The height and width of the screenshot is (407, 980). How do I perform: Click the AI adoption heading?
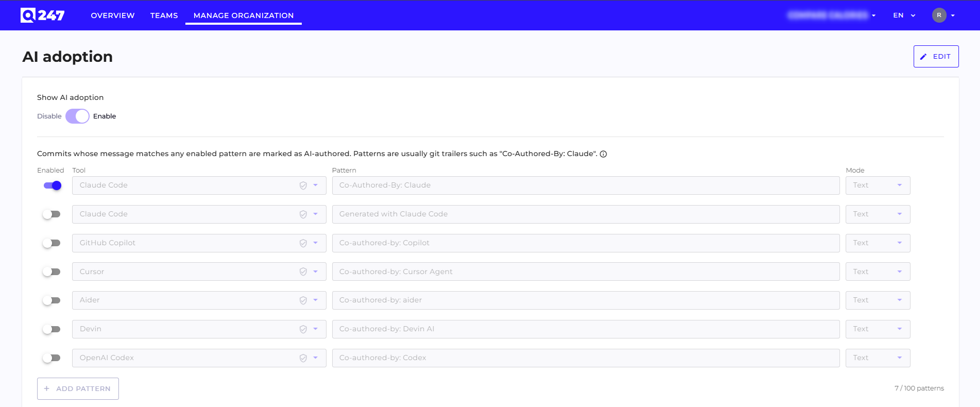click(x=67, y=57)
